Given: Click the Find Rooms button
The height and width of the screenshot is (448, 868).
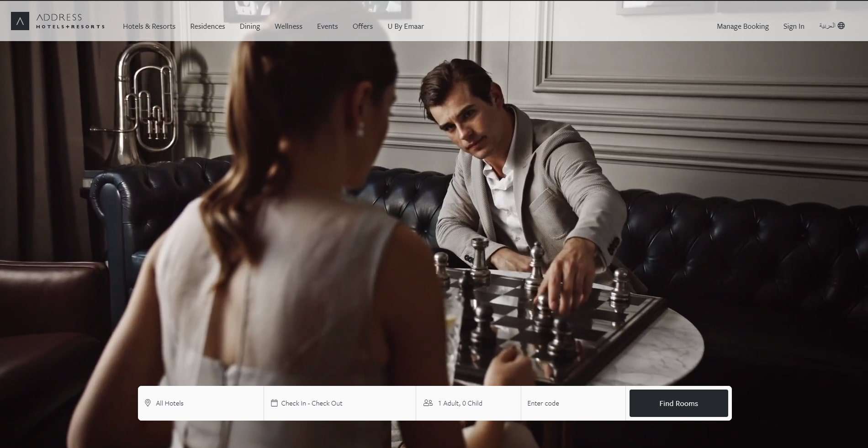Looking at the screenshot, I should (x=679, y=403).
